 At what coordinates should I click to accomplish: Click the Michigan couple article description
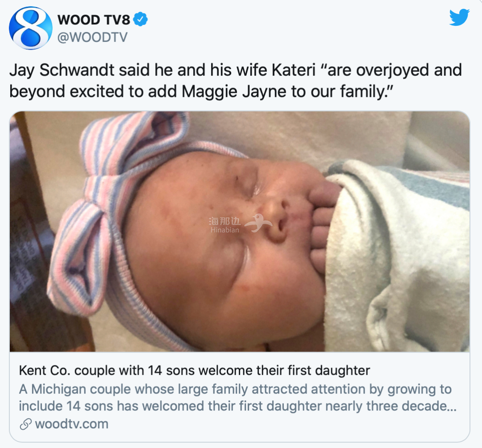[x=237, y=397]
